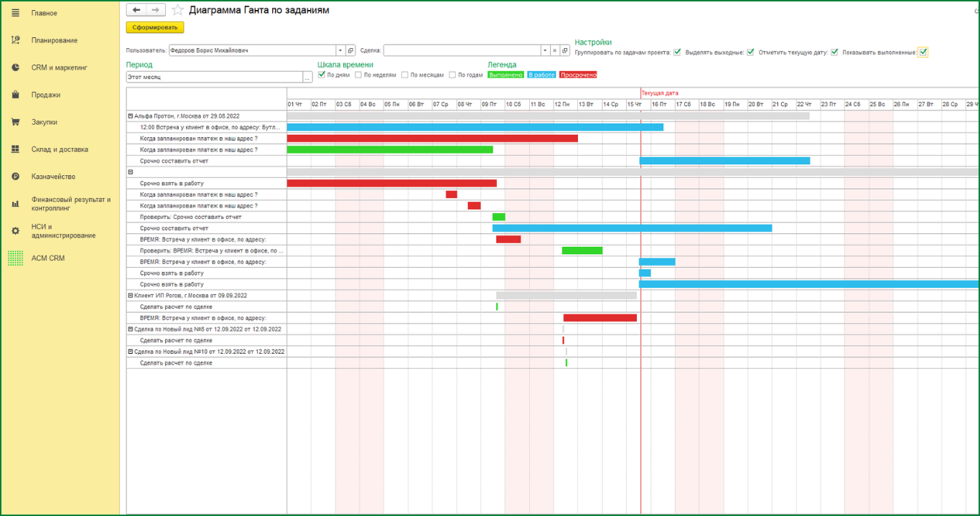980x516 pixels.
Task: Select the Проверить: Срочно составить отчет row
Action: 207,217
